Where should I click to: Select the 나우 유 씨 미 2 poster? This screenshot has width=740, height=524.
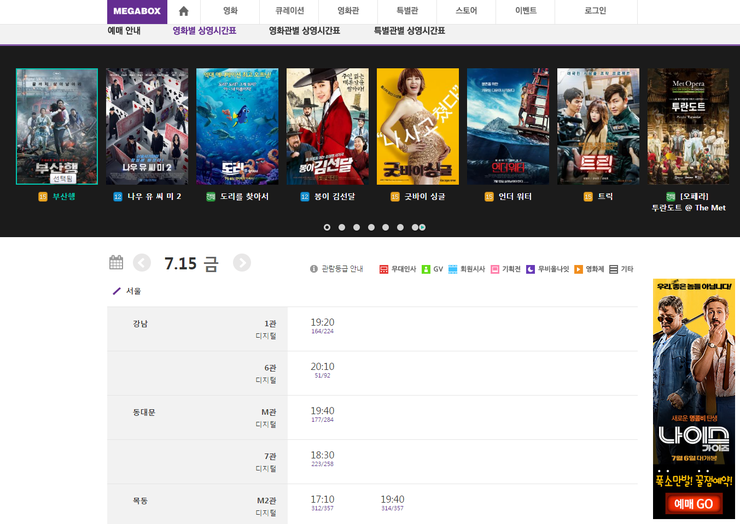[147, 126]
